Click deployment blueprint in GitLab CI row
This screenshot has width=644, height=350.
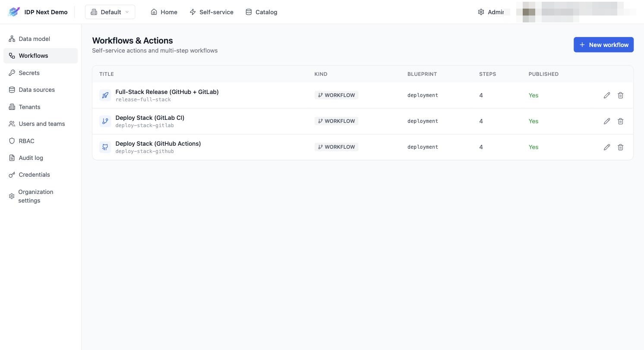[423, 121]
